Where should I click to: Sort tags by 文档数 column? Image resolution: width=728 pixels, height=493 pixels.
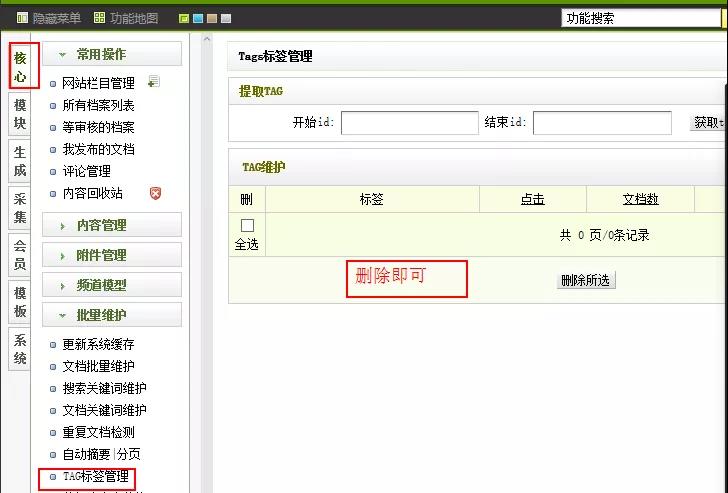point(640,200)
